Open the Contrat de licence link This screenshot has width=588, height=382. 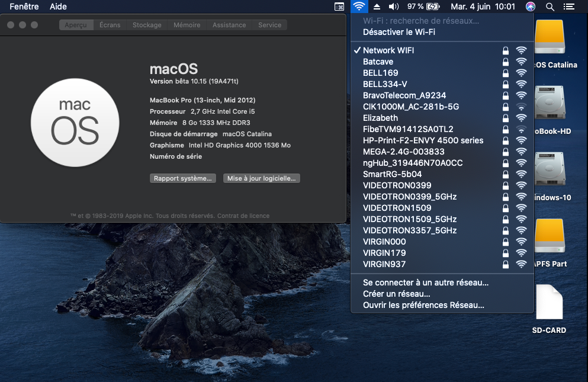click(x=243, y=216)
